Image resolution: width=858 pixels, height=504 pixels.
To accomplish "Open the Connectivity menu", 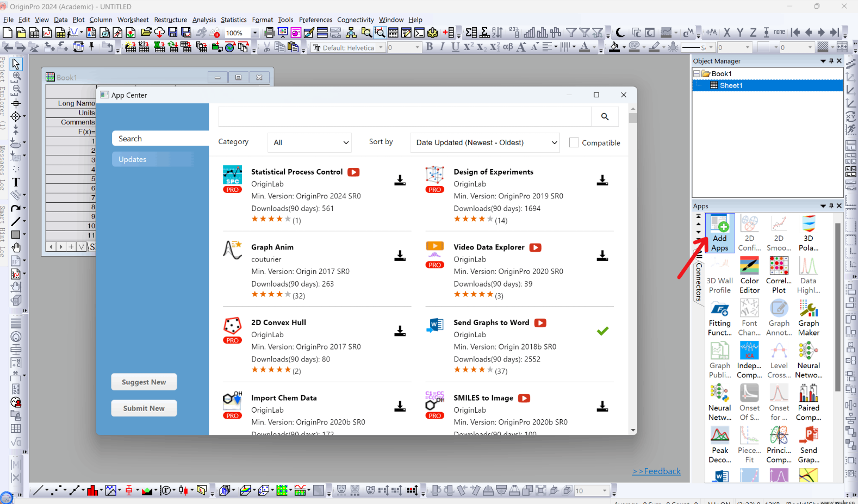I will (356, 20).
